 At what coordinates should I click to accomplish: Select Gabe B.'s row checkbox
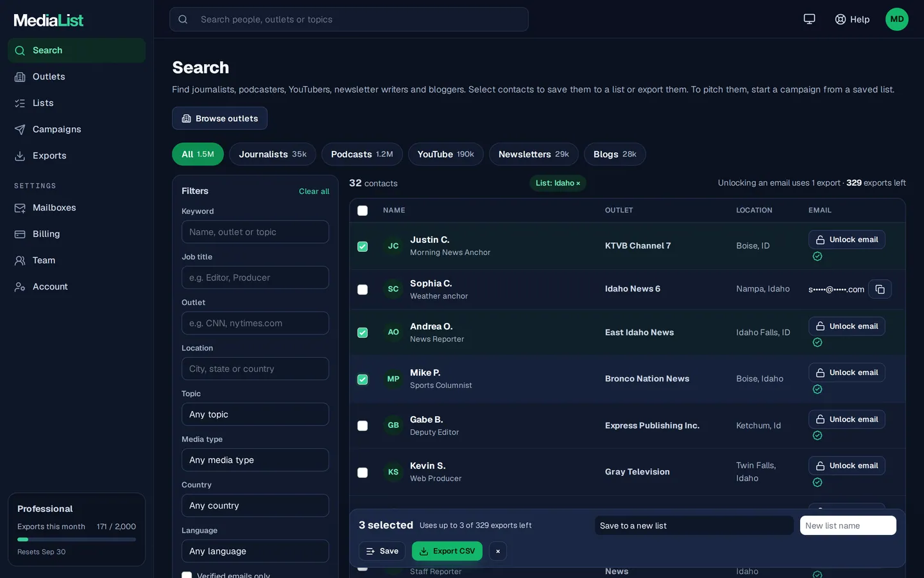363,426
